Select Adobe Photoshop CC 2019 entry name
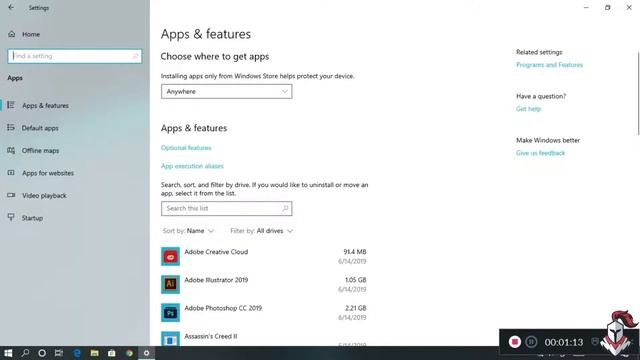 click(x=223, y=308)
